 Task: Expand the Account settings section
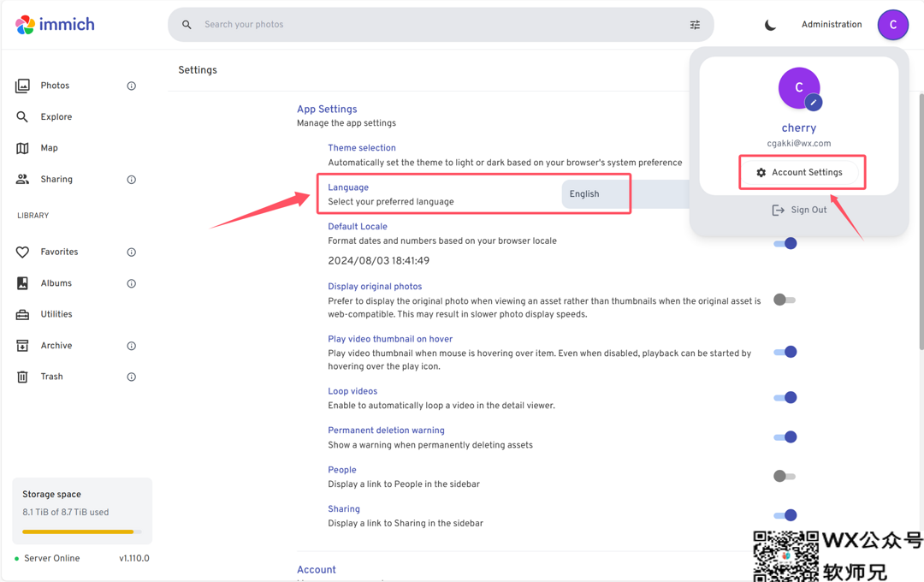click(x=317, y=570)
